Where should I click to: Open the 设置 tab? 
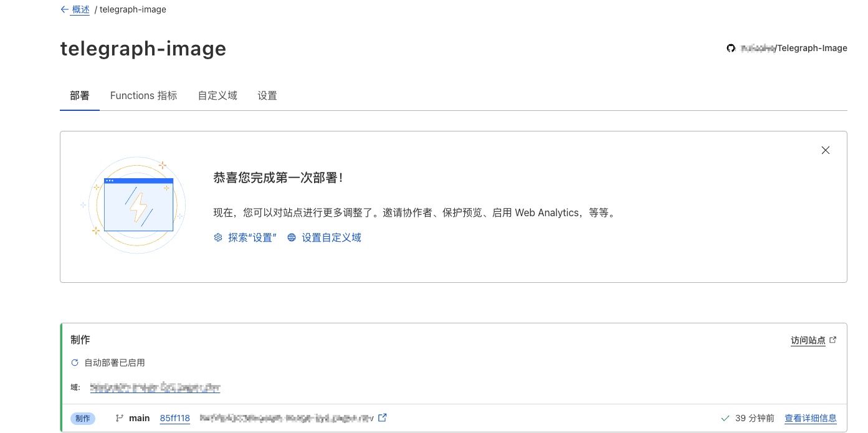tap(267, 95)
